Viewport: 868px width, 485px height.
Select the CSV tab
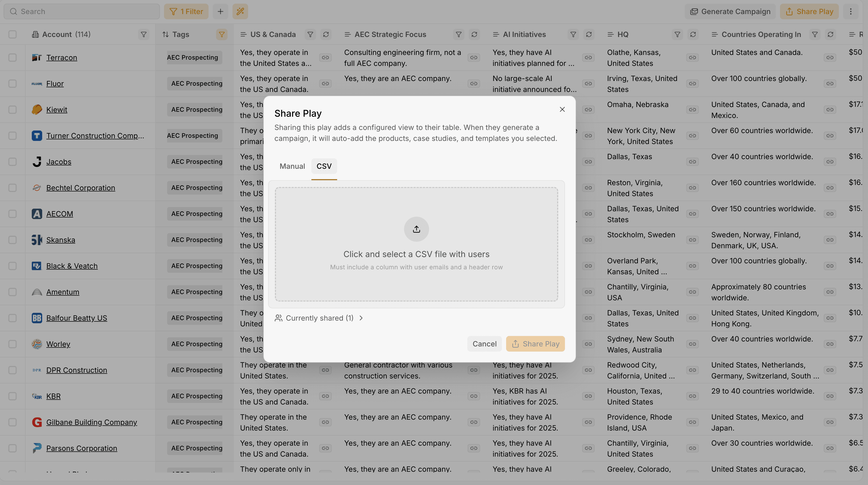tap(324, 166)
